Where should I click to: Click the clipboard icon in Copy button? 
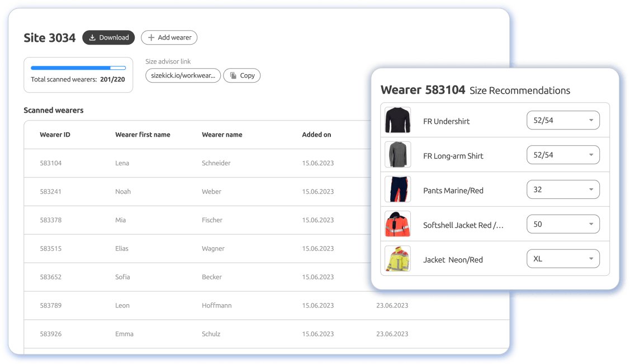[x=233, y=75]
